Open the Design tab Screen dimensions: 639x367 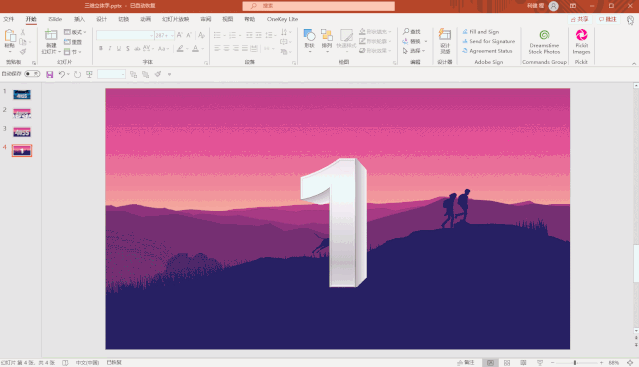click(101, 19)
